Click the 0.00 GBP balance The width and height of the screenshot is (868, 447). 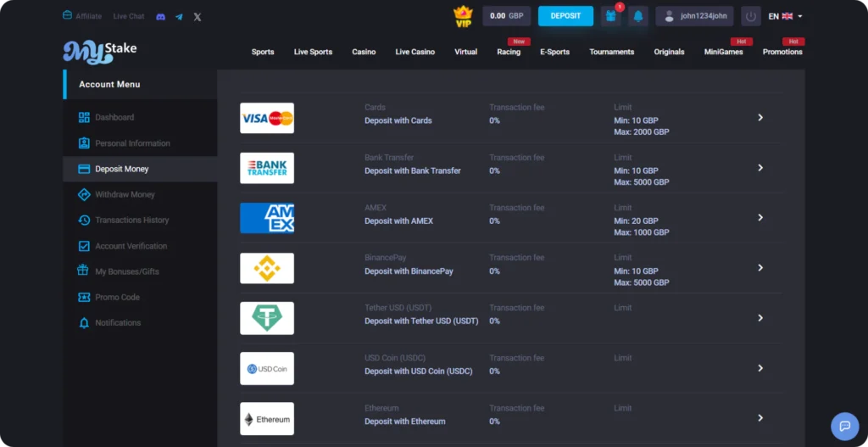click(x=507, y=16)
